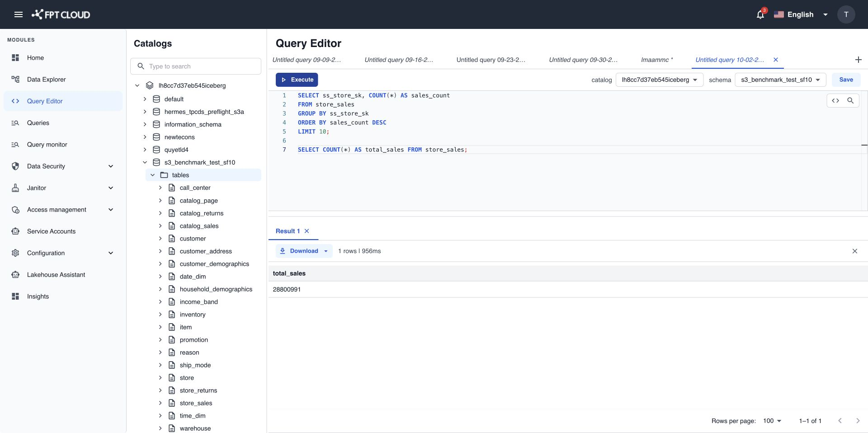
Task: Open the catalog dropdown
Action: (659, 80)
